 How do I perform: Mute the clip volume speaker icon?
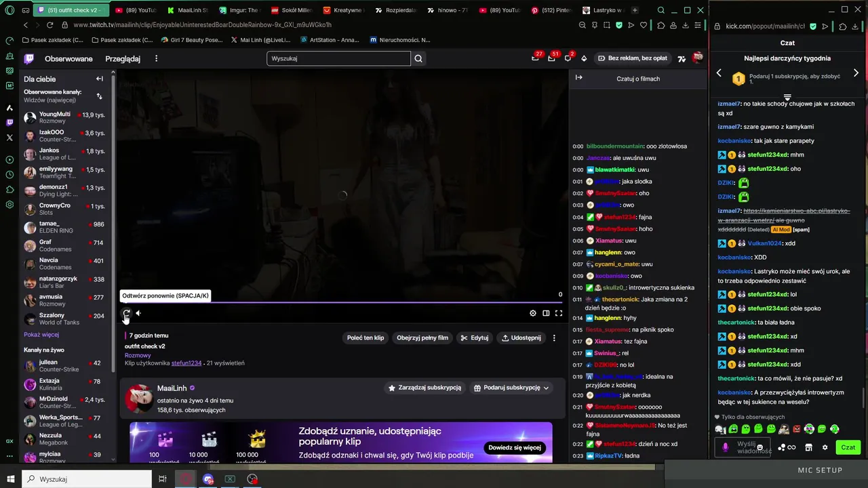(x=138, y=313)
